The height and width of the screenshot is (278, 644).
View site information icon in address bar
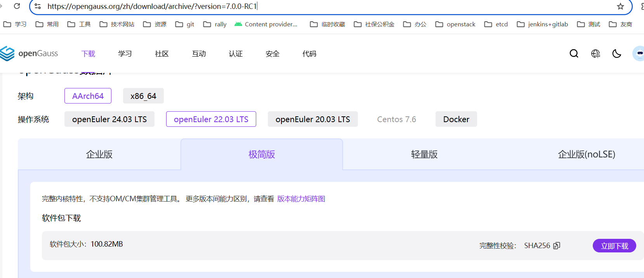tap(38, 6)
